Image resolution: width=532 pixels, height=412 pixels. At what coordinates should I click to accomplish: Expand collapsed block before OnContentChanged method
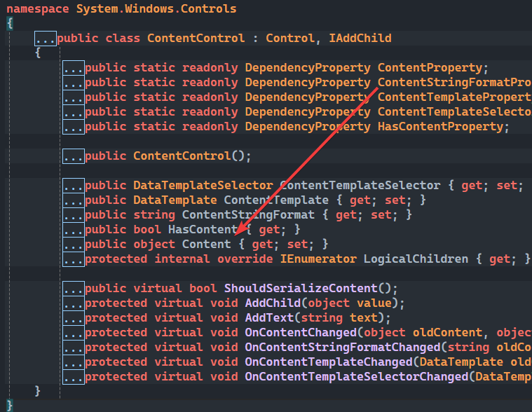pos(74,333)
